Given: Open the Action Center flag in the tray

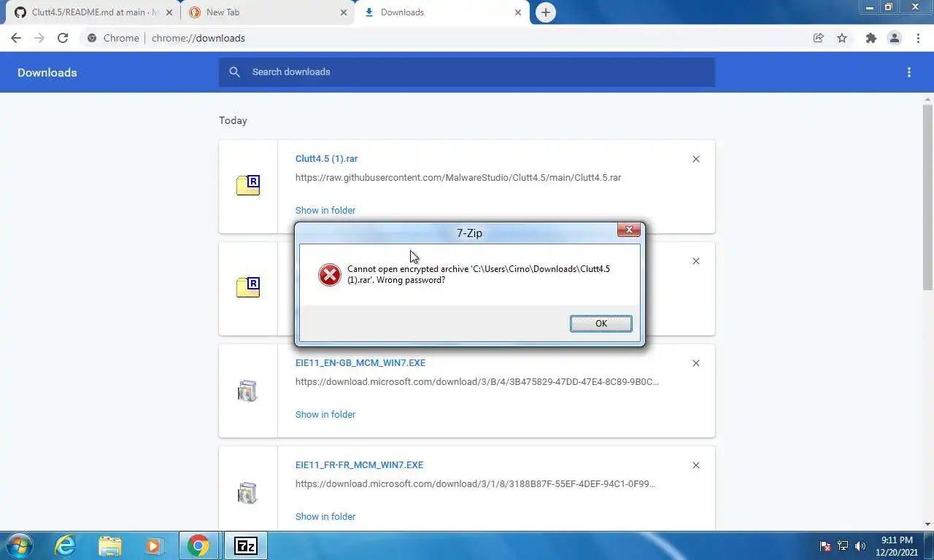Looking at the screenshot, I should point(826,545).
